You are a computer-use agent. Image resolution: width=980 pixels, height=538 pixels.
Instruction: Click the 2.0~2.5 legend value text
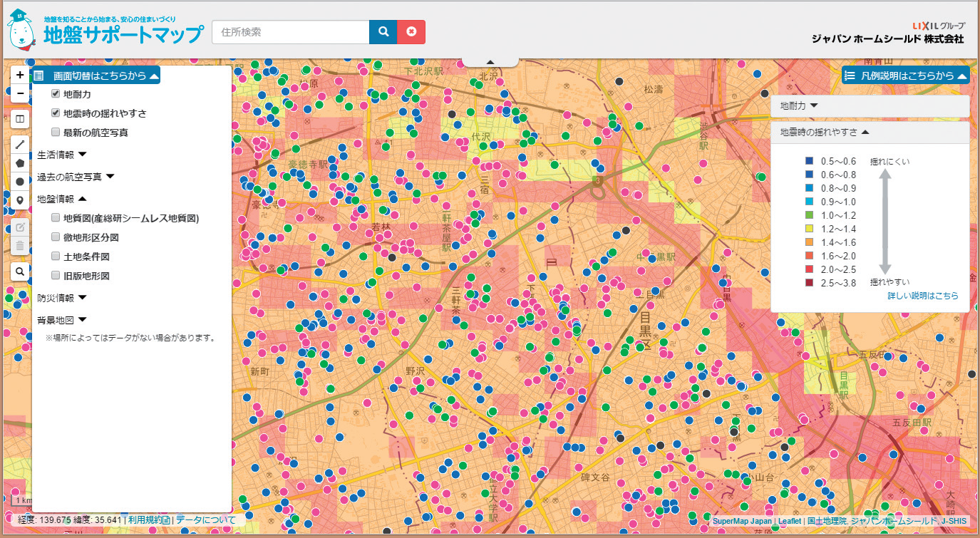click(x=839, y=269)
